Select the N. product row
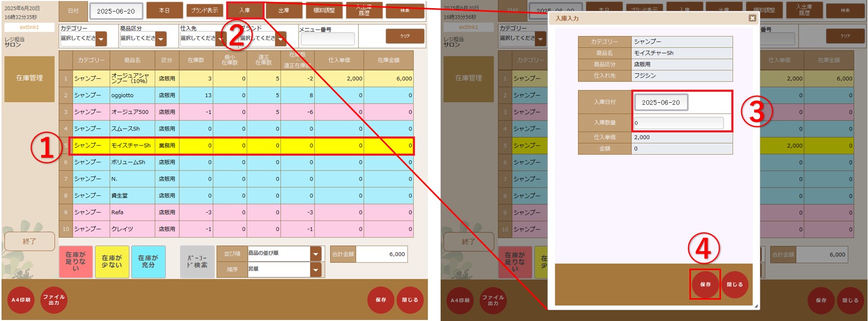Viewport: 868px width, 321px height. pyautogui.click(x=236, y=179)
